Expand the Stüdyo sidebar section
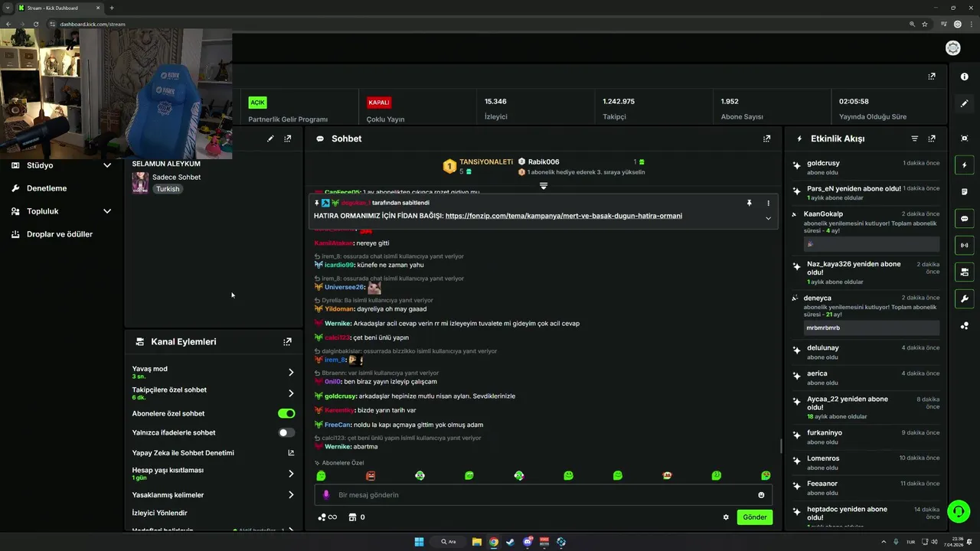Image resolution: width=980 pixels, height=551 pixels. point(107,165)
